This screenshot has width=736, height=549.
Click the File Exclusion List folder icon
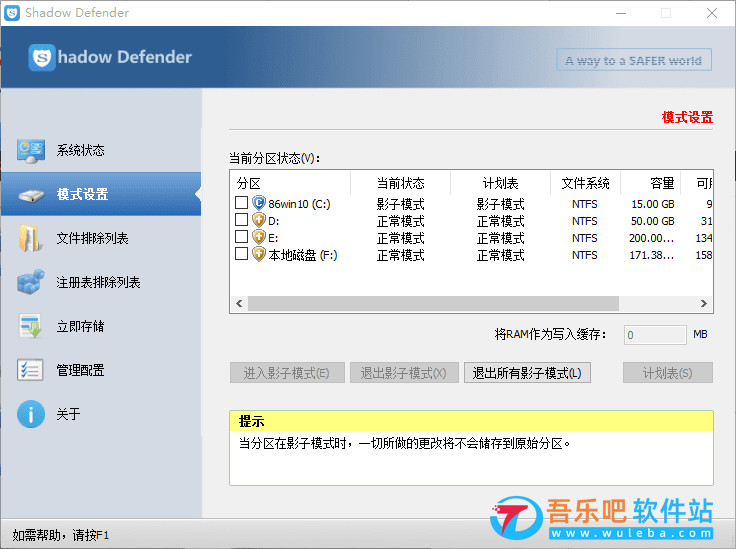(x=29, y=238)
